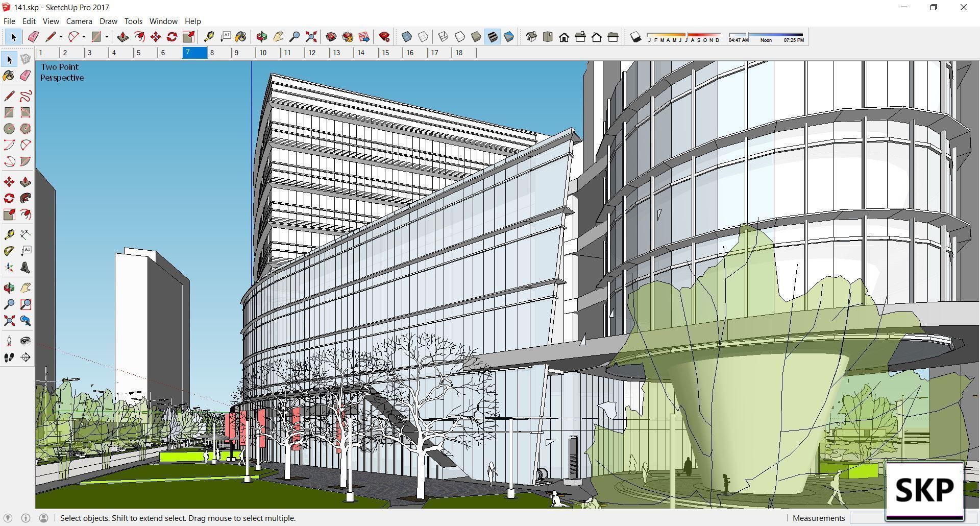
Task: Select the Rotated Rectangle tool
Action: (26, 112)
